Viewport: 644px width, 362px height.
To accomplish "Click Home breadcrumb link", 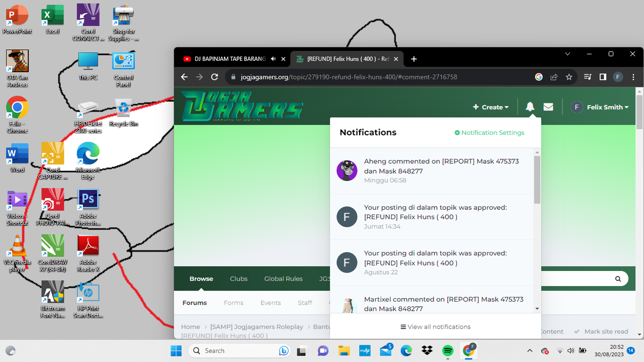I will point(191,327).
